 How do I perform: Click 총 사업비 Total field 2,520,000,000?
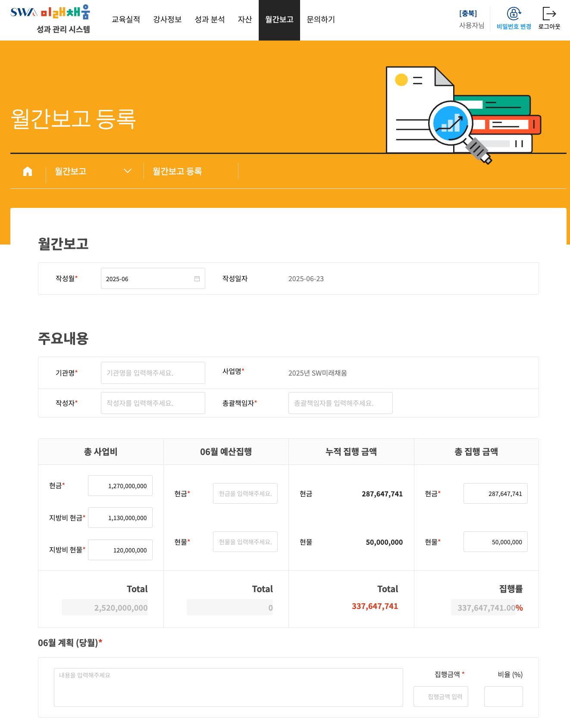point(105,607)
